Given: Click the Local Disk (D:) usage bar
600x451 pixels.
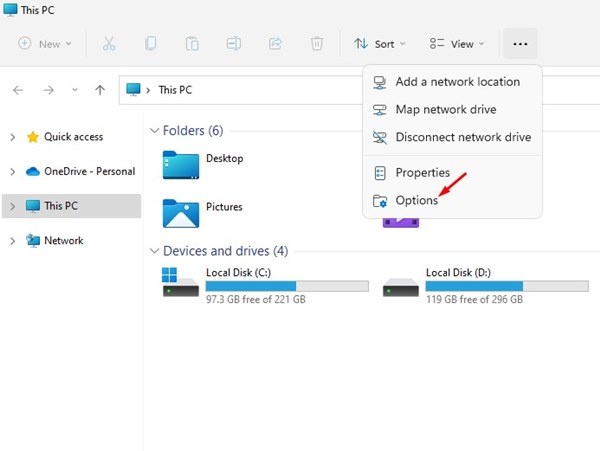Looking at the screenshot, I should (507, 286).
